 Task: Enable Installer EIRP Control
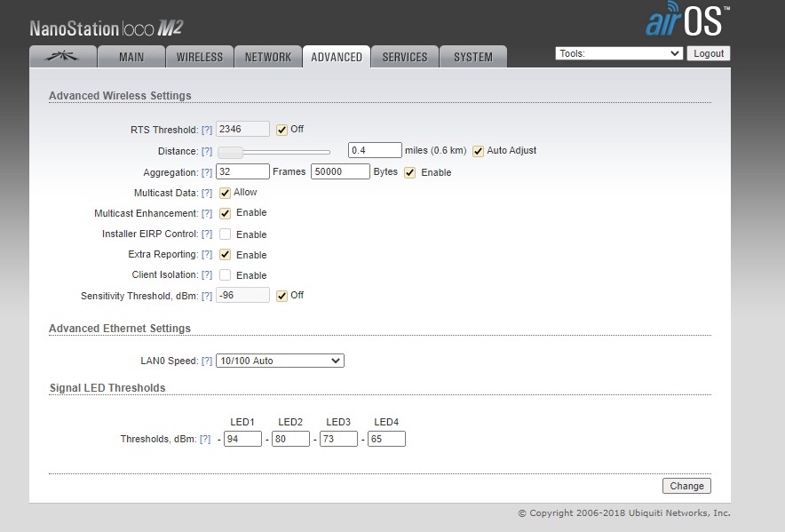tap(225, 234)
